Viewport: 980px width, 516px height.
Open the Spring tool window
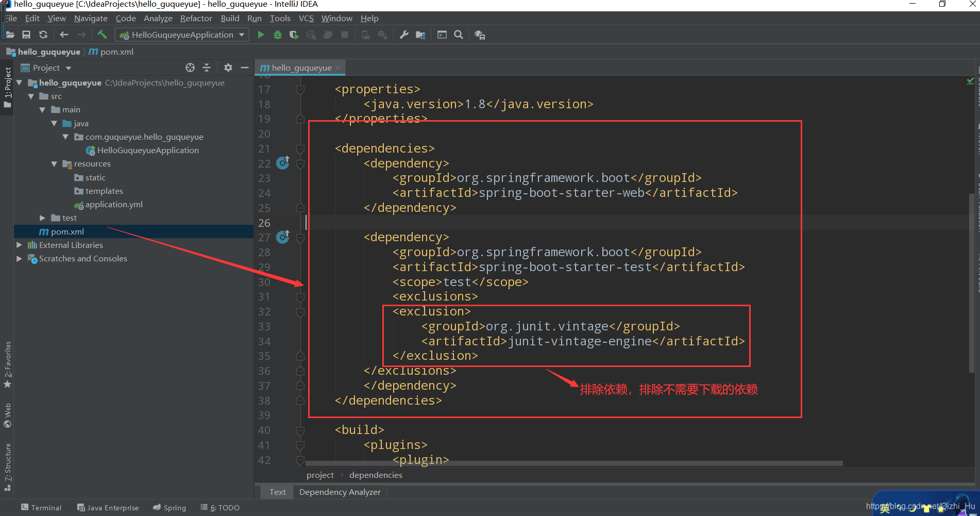[x=170, y=508]
